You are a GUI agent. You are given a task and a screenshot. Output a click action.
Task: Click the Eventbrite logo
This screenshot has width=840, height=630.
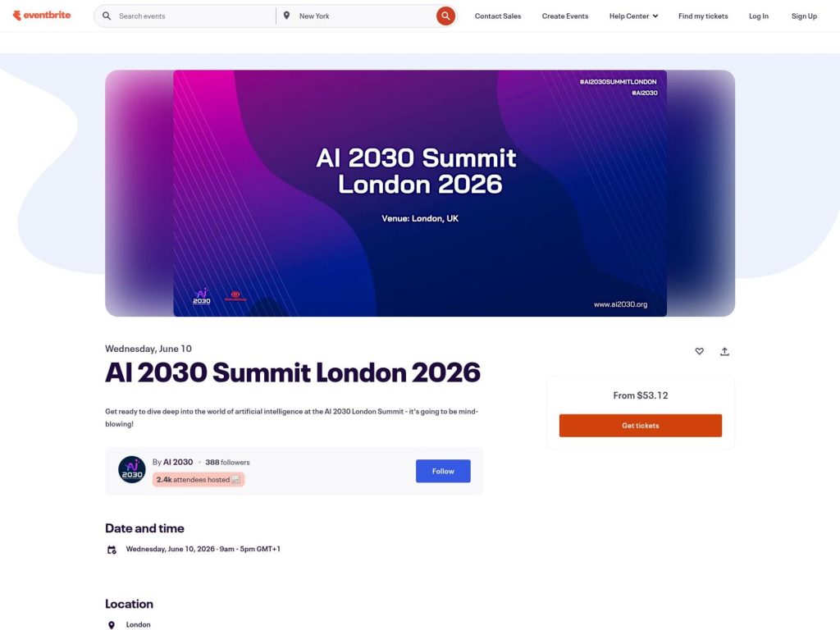tap(42, 15)
